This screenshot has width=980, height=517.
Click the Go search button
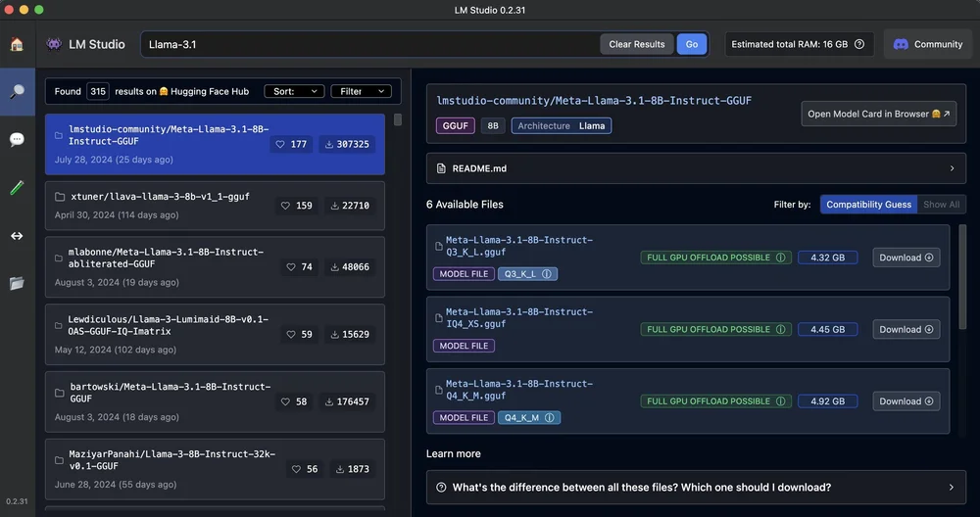[x=691, y=44]
